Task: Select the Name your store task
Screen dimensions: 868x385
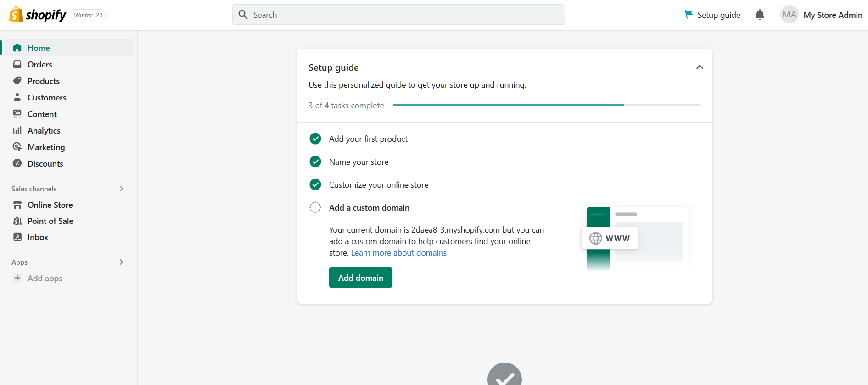Action: 359,162
